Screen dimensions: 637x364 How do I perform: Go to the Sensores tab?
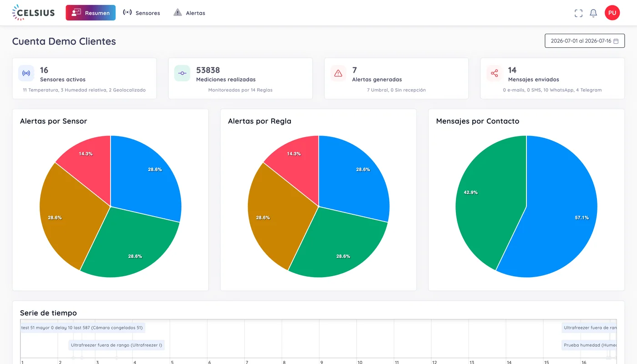tap(142, 13)
